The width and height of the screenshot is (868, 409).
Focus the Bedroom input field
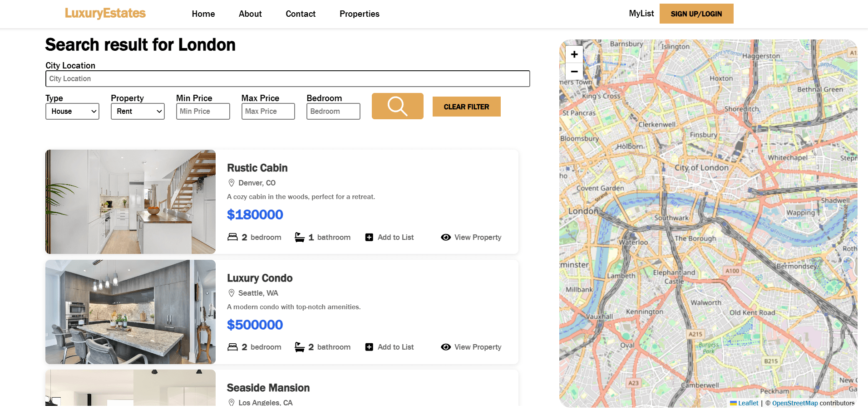(333, 111)
